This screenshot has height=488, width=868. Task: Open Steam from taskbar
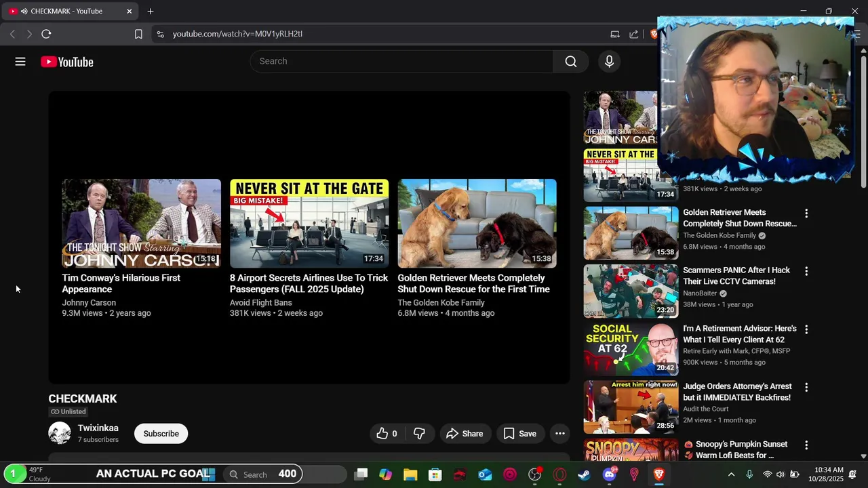[584, 474]
